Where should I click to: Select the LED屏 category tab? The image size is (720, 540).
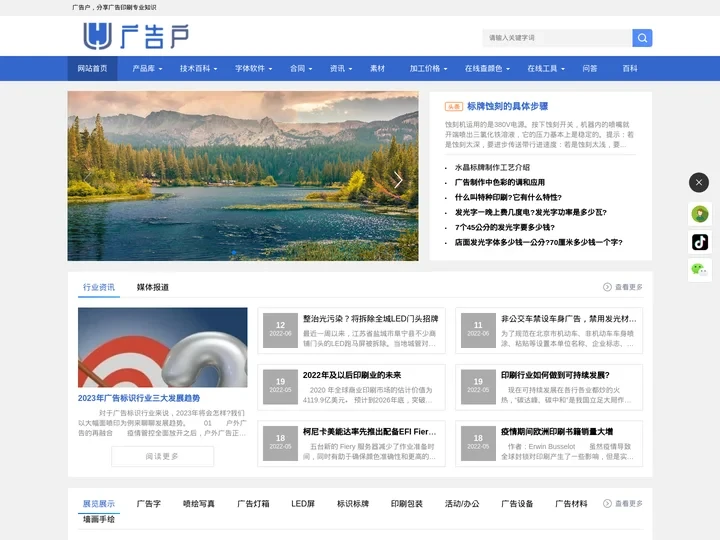(303, 504)
